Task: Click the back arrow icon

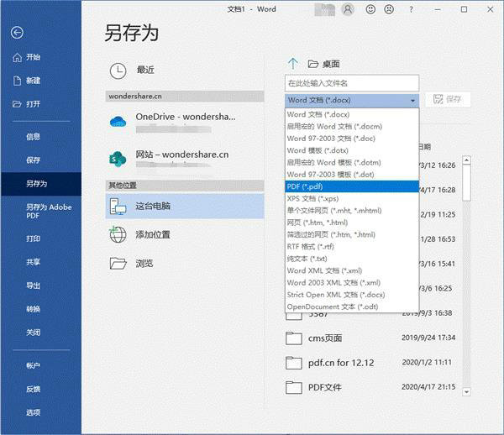Action: [18, 33]
